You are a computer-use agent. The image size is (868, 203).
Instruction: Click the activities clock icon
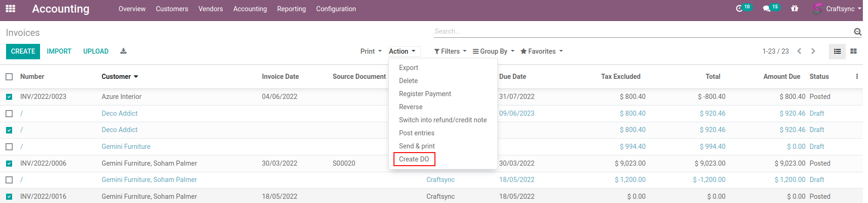tap(739, 9)
